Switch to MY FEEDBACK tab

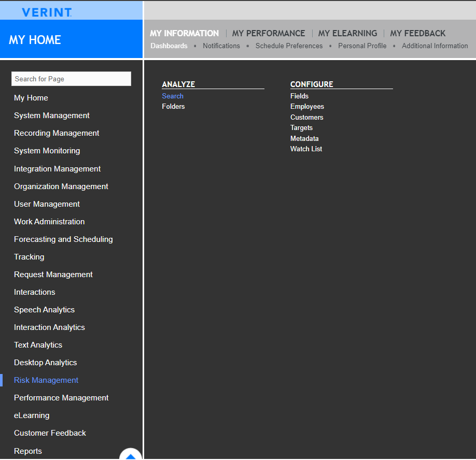pos(418,33)
